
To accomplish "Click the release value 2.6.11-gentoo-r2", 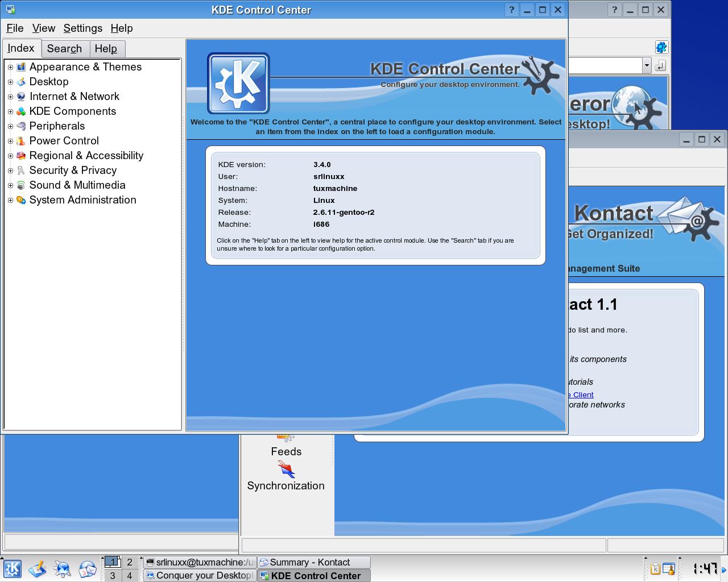I will coord(344,212).
